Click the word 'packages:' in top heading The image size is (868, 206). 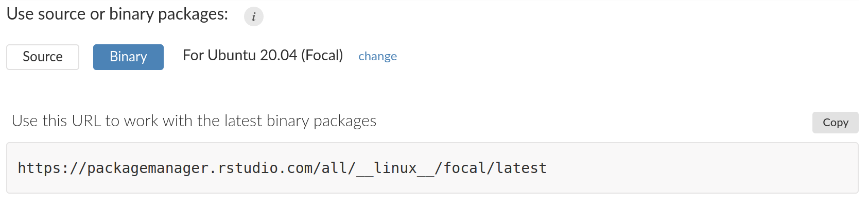coord(193,14)
